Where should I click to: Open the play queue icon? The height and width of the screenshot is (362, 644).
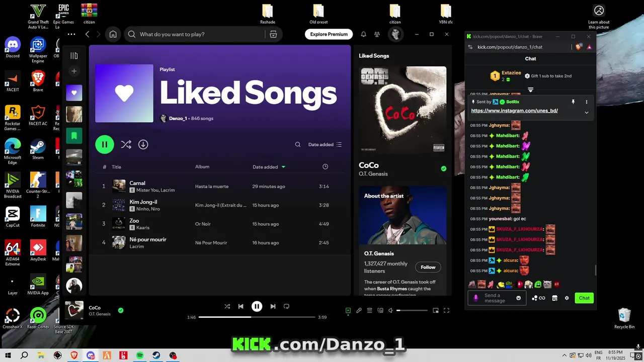click(369, 311)
